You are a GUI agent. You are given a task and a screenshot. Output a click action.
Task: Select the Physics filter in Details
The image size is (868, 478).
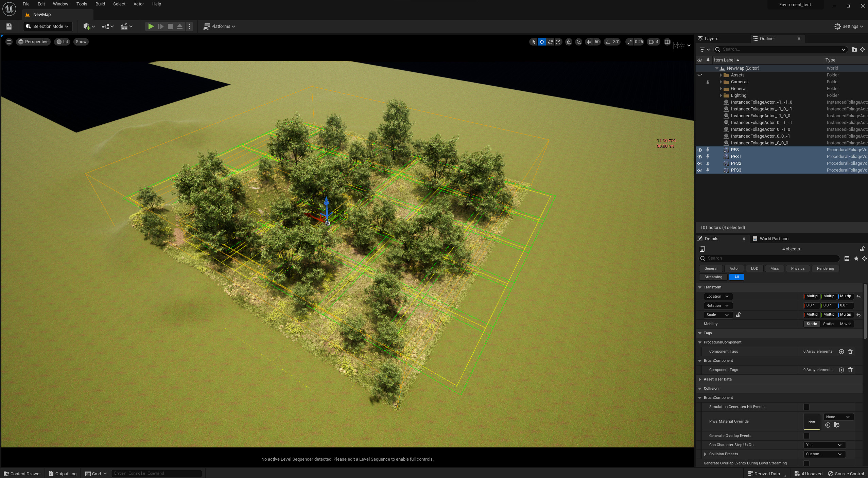[x=798, y=269]
